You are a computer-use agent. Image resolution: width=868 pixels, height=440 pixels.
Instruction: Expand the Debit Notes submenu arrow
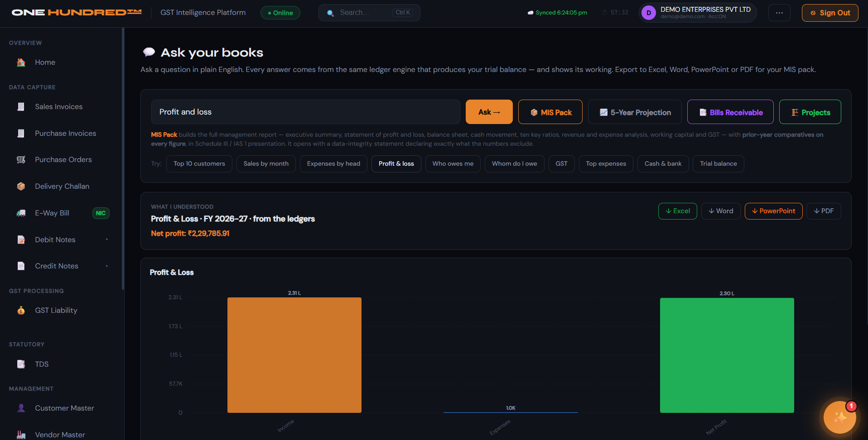pyautogui.click(x=107, y=239)
